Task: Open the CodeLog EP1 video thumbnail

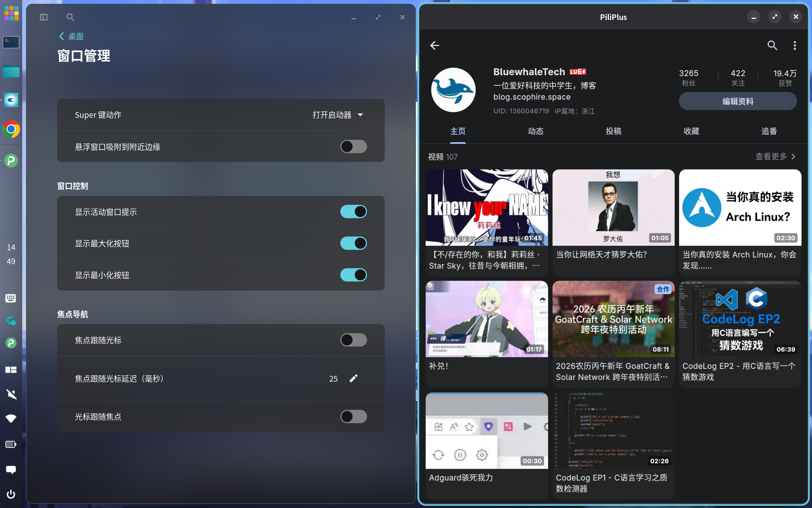Action: [613, 431]
